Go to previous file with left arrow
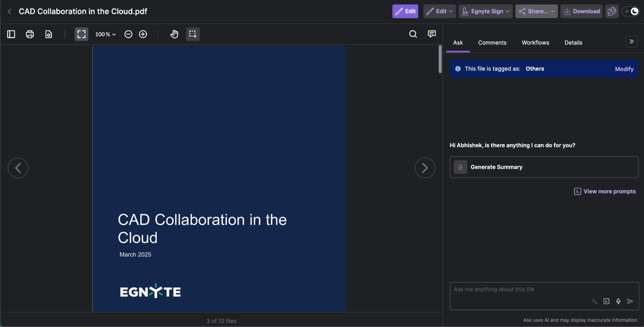The width and height of the screenshot is (644, 327). 18,168
